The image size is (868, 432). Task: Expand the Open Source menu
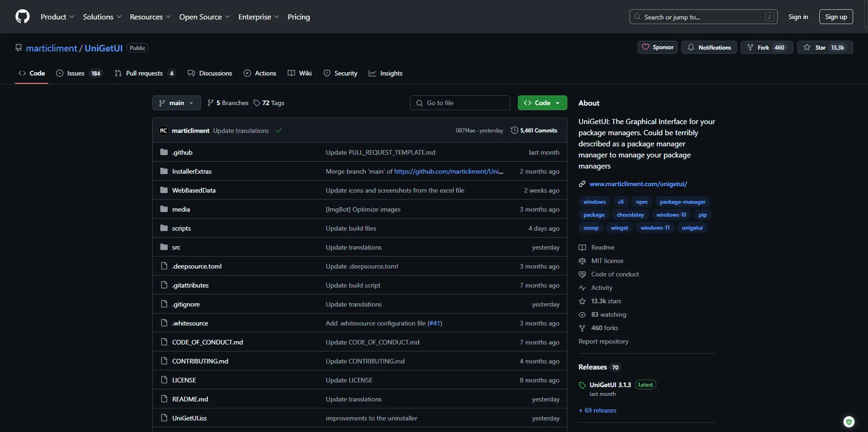pyautogui.click(x=205, y=17)
